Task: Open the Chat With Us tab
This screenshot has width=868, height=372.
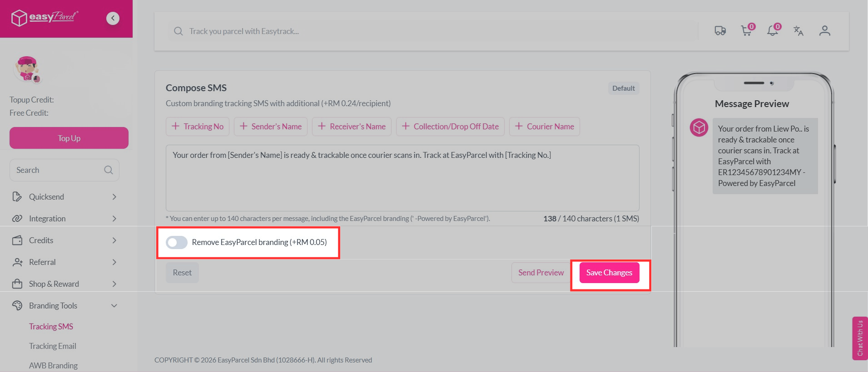Action: [860, 338]
